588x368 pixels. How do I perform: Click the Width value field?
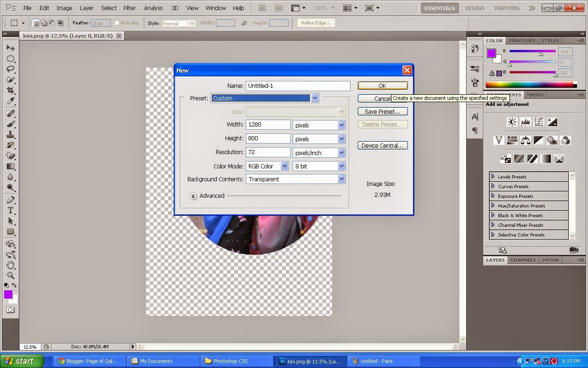tap(268, 125)
